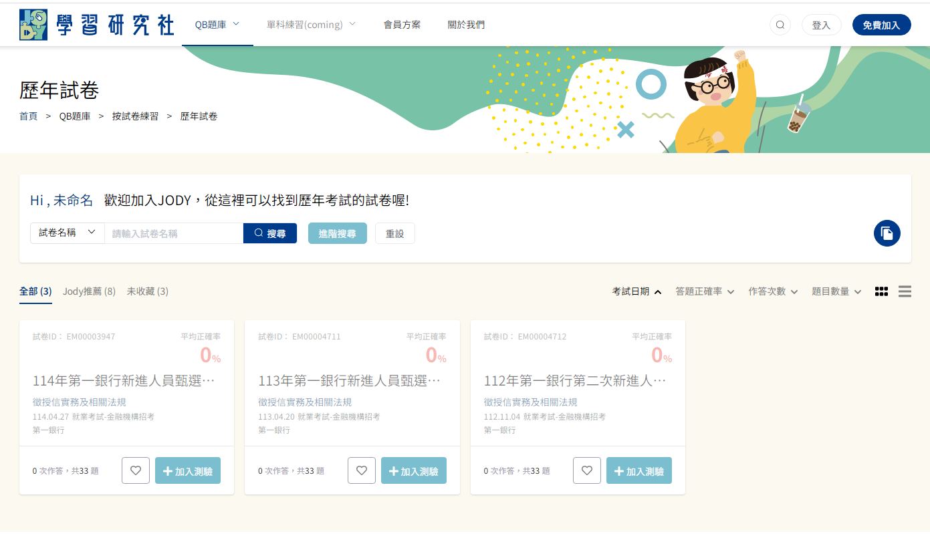
Task: Click the round blue copy document icon
Action: coord(887,233)
